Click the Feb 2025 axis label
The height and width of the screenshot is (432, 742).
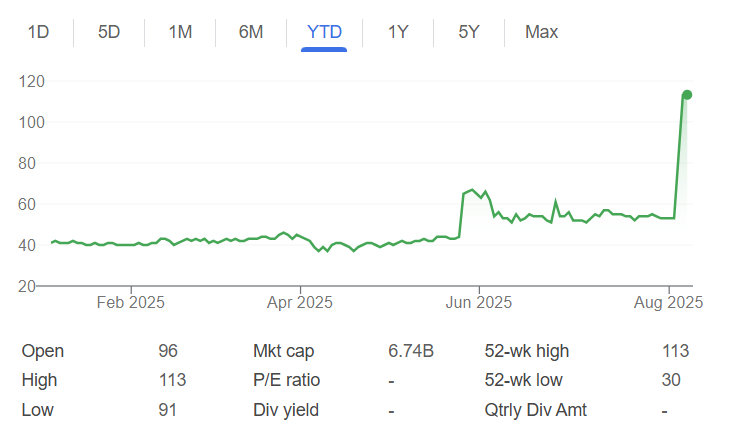(x=133, y=302)
